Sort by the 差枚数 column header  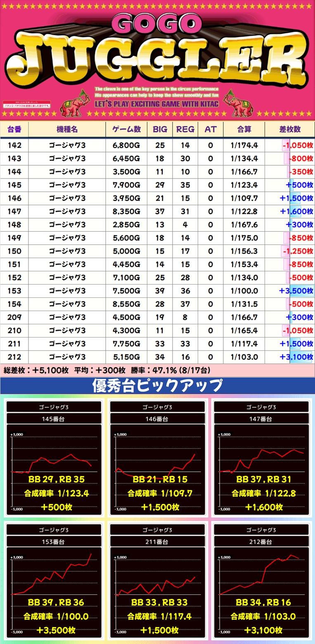(x=289, y=129)
